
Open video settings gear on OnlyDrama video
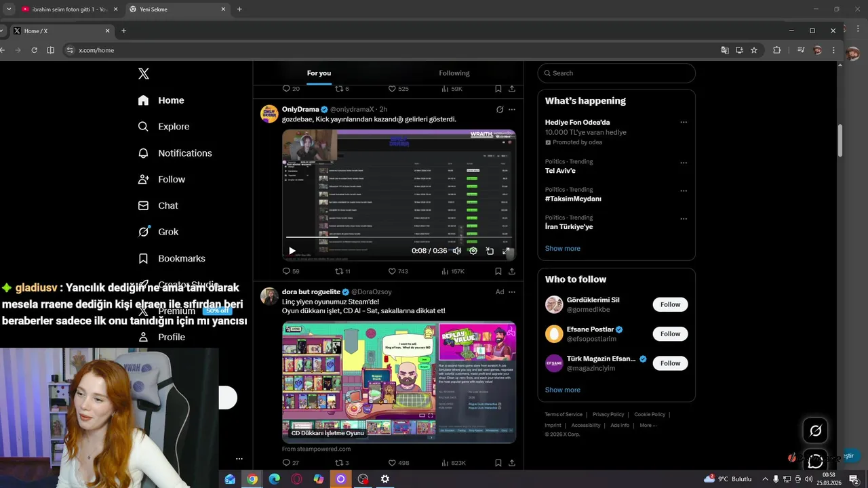(473, 251)
